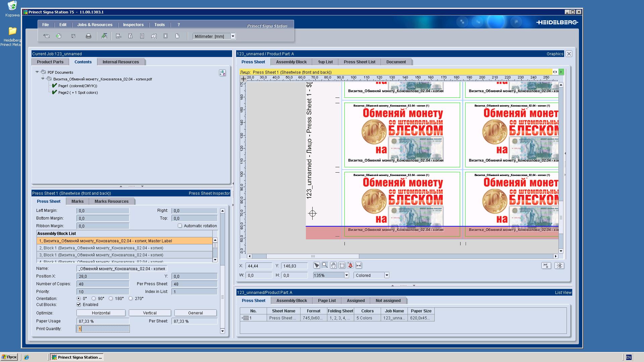Click the save job floppy icon

pyautogui.click(x=73, y=36)
